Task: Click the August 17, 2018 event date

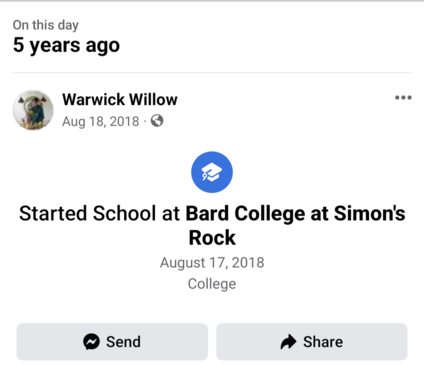Action: (x=212, y=263)
